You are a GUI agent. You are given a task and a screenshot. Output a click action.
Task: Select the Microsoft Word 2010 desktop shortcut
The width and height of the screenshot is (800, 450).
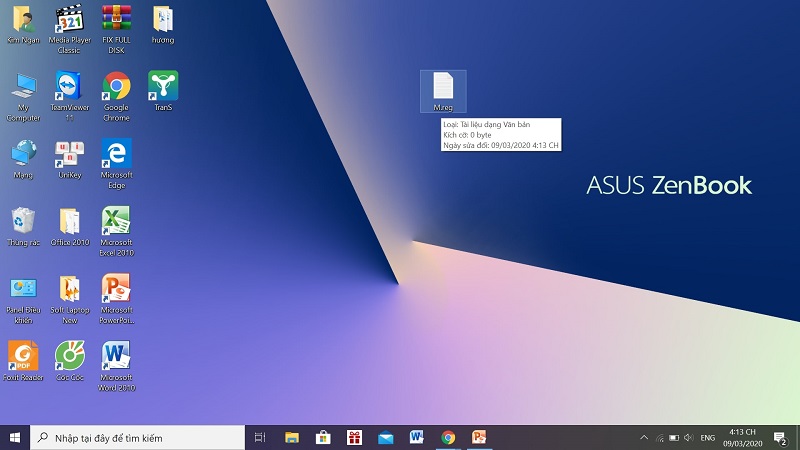116,366
